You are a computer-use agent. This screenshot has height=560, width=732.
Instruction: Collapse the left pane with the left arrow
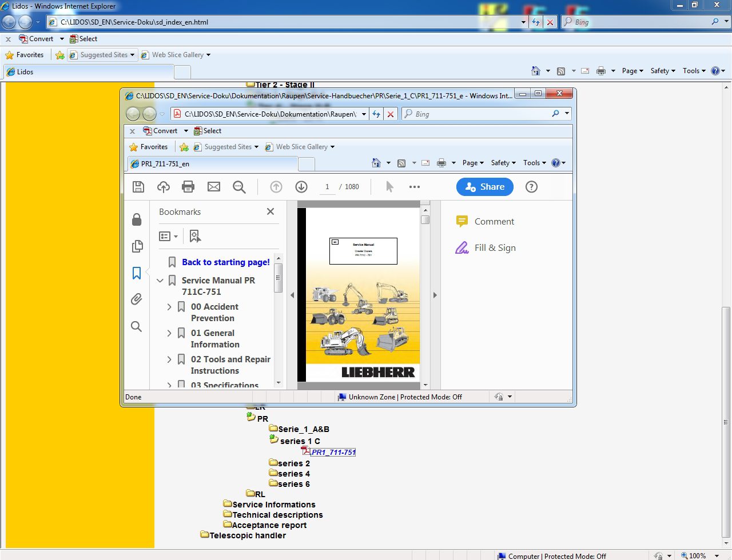(x=292, y=295)
